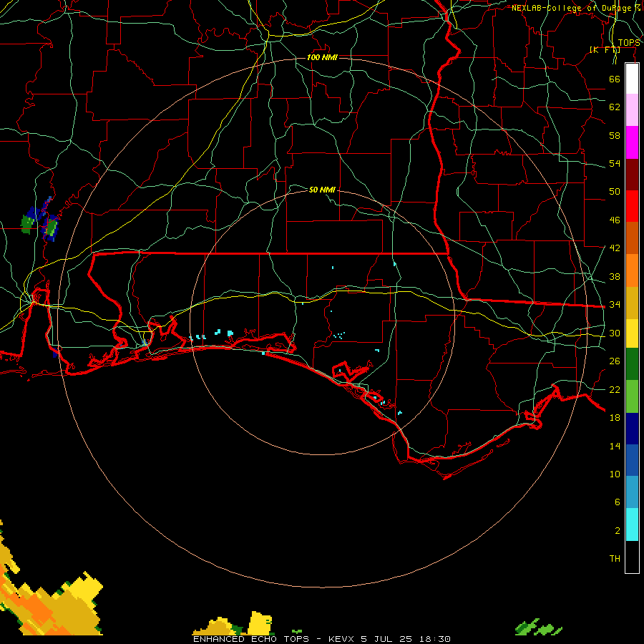This screenshot has width=644, height=644.
Task: Click the '26' legend value
Action: (615, 361)
